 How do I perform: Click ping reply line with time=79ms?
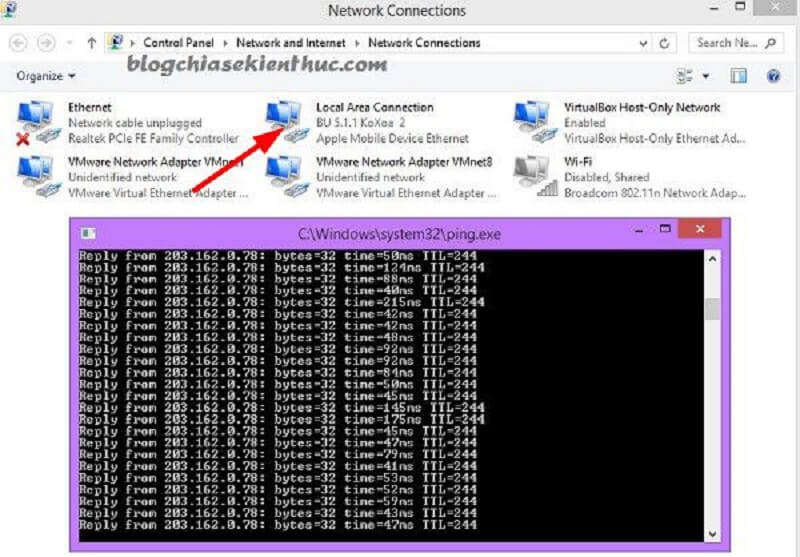pyautogui.click(x=278, y=455)
